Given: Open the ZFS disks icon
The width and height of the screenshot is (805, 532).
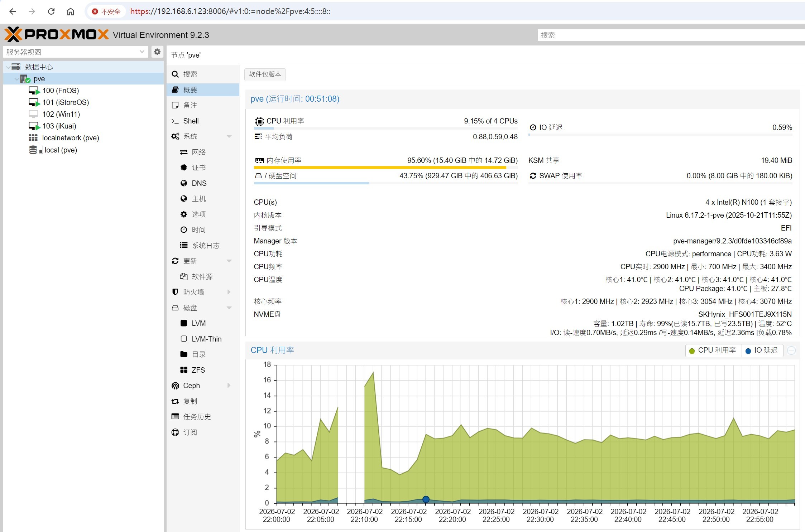Looking at the screenshot, I should (184, 370).
